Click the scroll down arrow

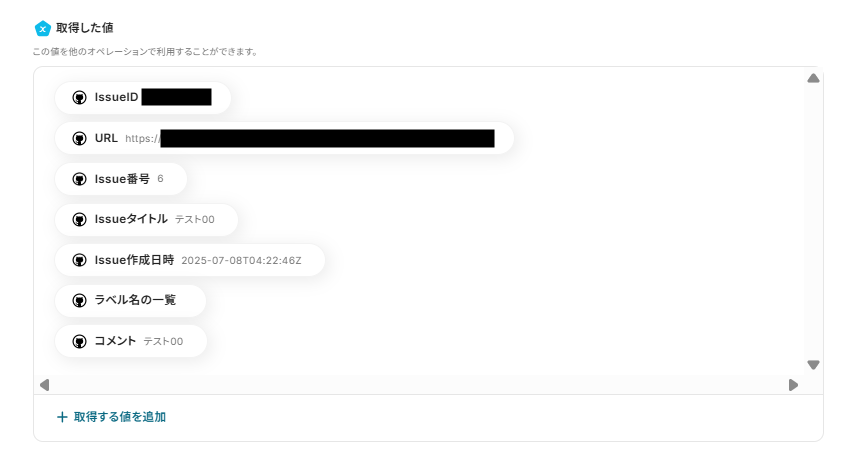[814, 365]
